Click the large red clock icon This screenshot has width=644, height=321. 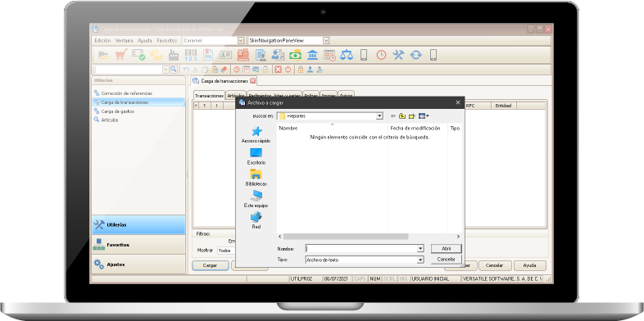pyautogui.click(x=381, y=55)
